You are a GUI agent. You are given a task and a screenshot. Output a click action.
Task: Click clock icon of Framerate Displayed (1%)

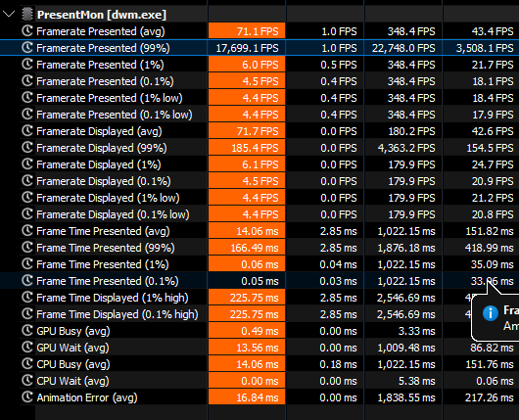tap(27, 164)
